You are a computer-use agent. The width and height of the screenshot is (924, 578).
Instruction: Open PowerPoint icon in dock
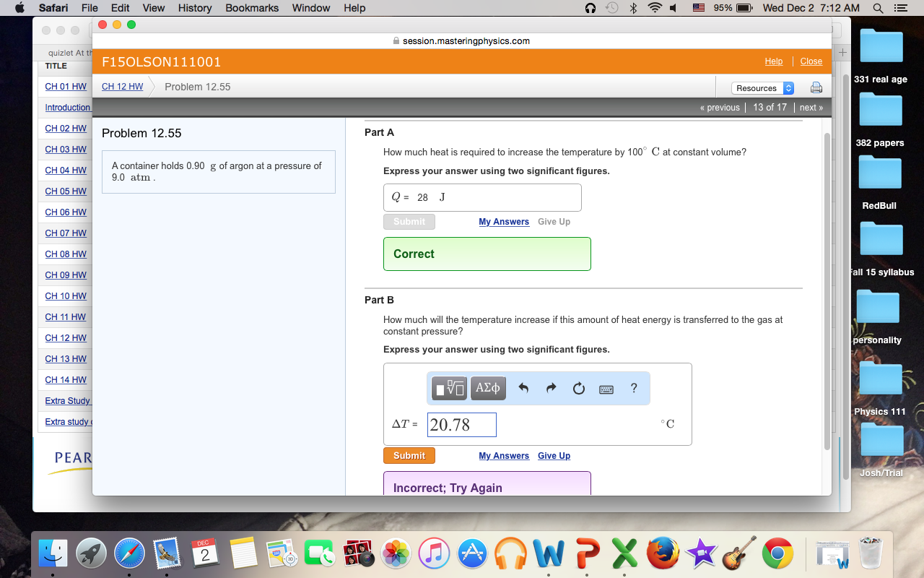tap(587, 553)
